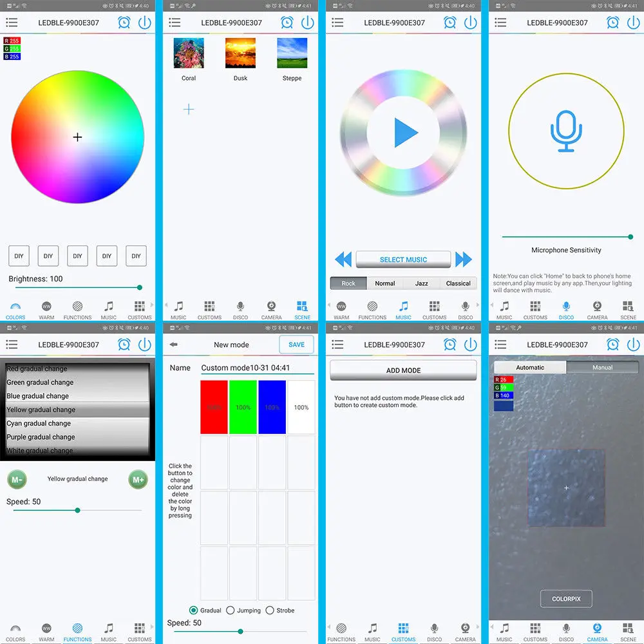This screenshot has height=644, width=644.
Task: Tap the large microphone icon
Action: 566,131
